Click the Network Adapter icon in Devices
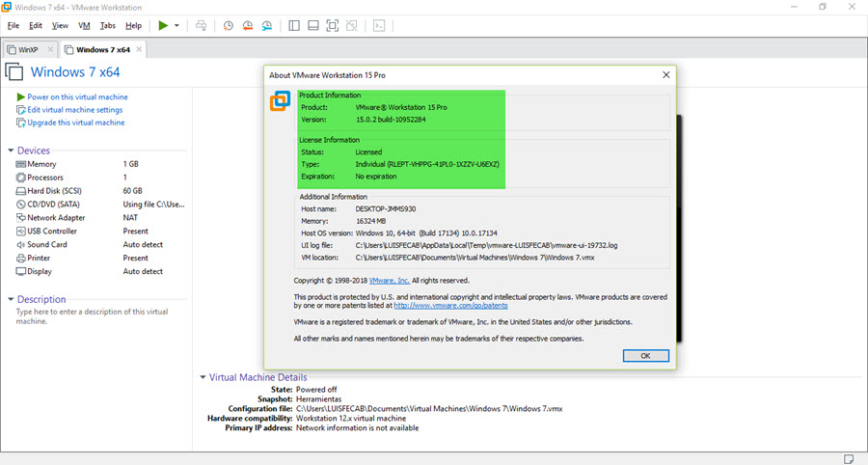 (21, 218)
